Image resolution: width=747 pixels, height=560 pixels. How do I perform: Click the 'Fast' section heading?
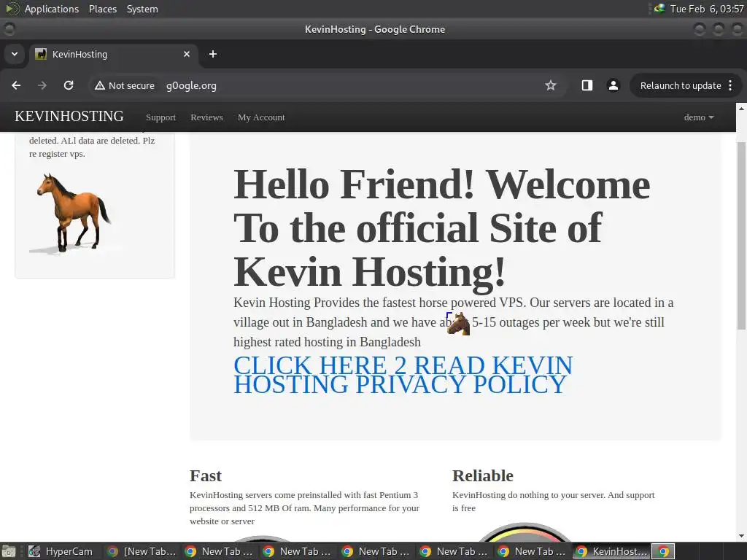click(205, 475)
